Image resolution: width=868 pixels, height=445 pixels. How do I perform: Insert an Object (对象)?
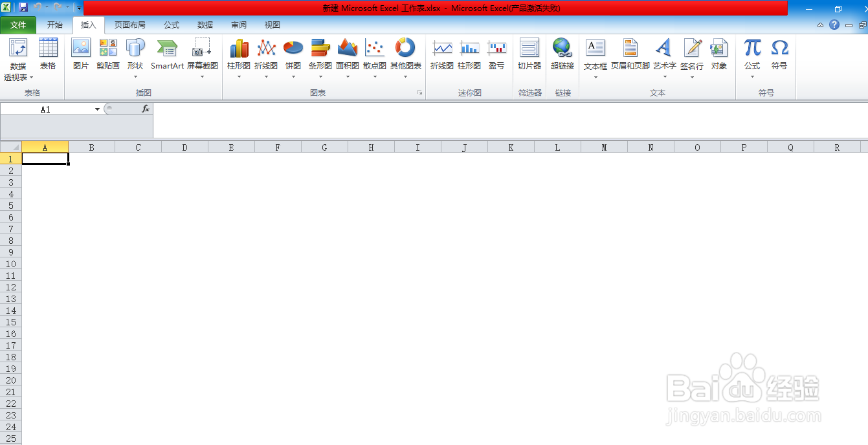(719, 54)
